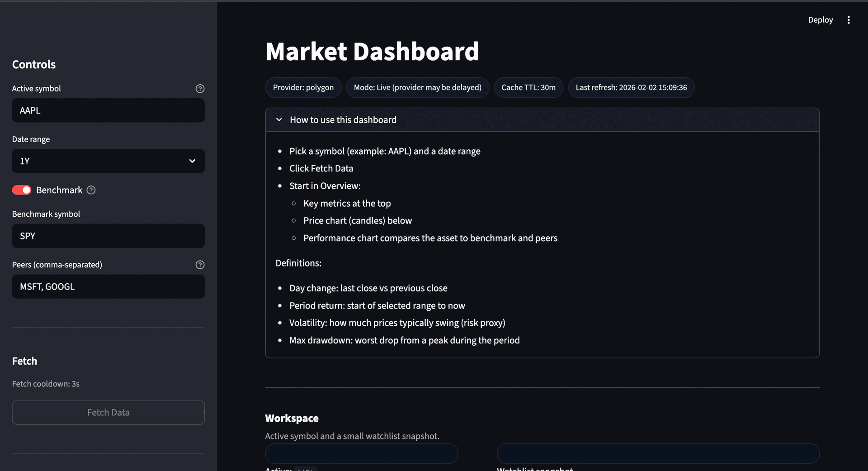Click the Active symbol input showing AAPL
The height and width of the screenshot is (471, 868).
pyautogui.click(x=108, y=110)
